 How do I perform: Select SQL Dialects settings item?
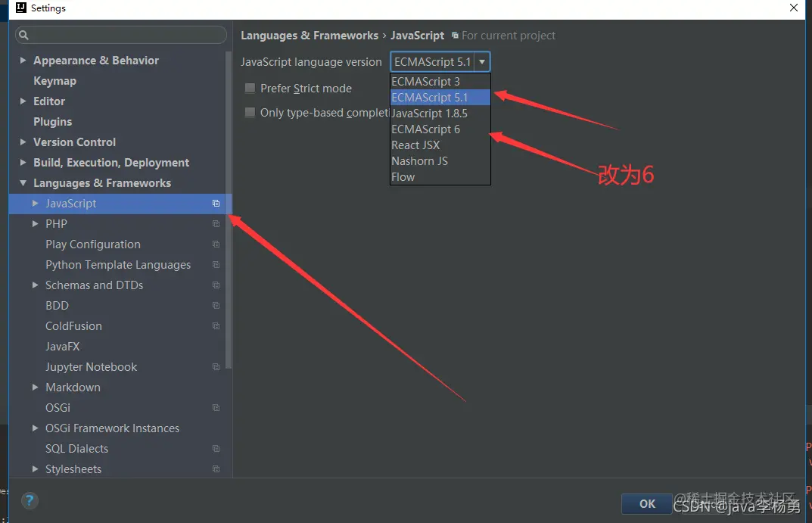pos(76,449)
